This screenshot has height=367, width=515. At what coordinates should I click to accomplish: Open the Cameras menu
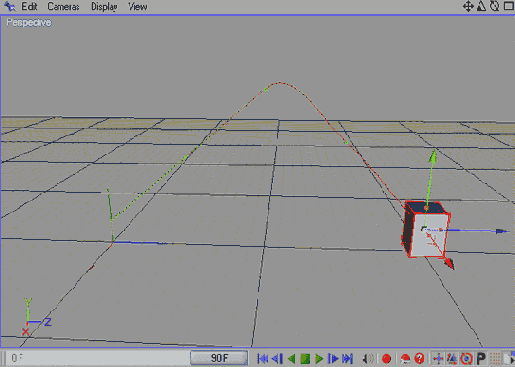click(x=63, y=6)
